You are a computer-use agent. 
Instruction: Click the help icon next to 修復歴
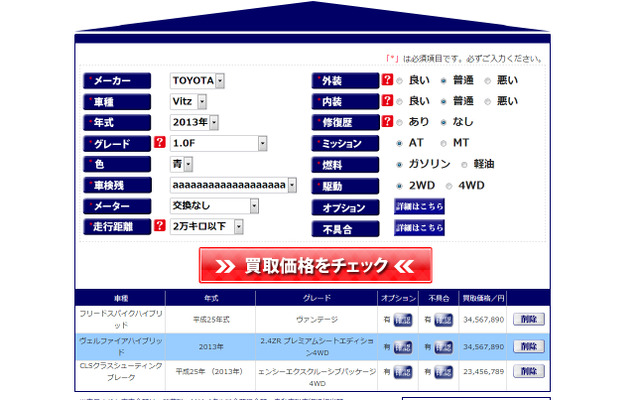[387, 121]
